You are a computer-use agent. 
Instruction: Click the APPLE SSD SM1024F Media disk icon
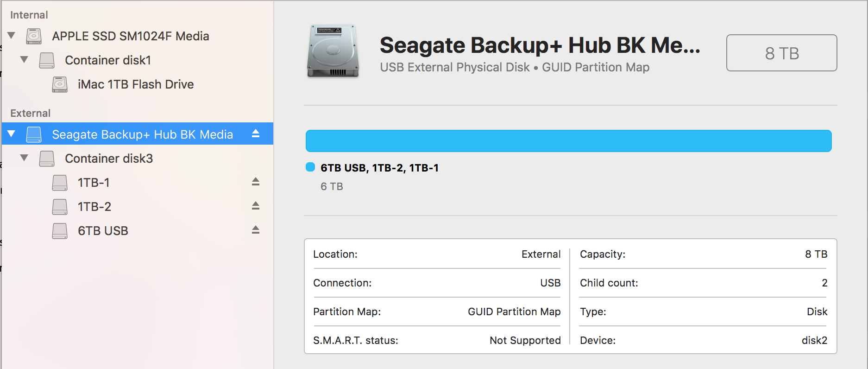click(33, 36)
